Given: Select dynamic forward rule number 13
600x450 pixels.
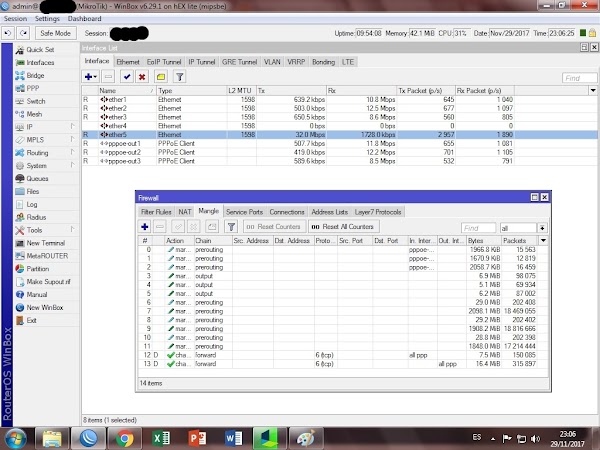Looking at the screenshot, I should click(x=338, y=364).
